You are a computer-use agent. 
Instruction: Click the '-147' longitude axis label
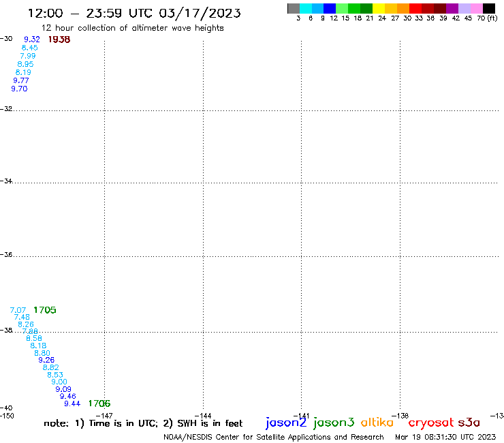tap(104, 416)
